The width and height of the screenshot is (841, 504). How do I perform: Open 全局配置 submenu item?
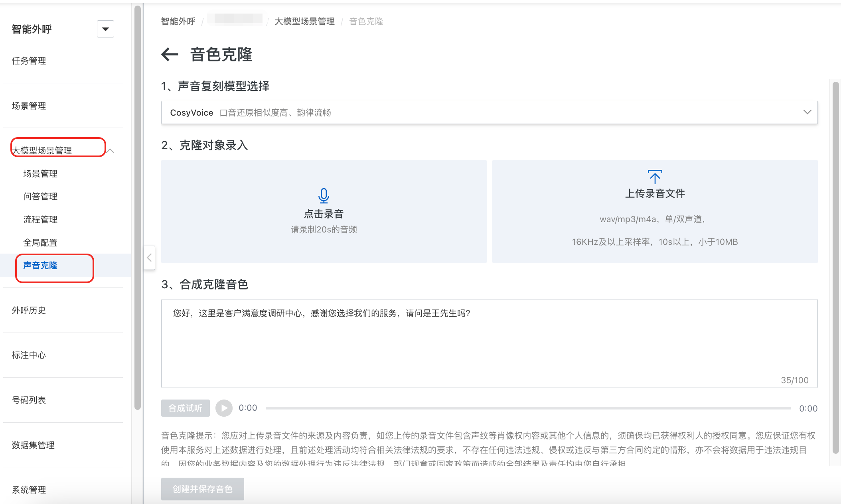click(40, 242)
